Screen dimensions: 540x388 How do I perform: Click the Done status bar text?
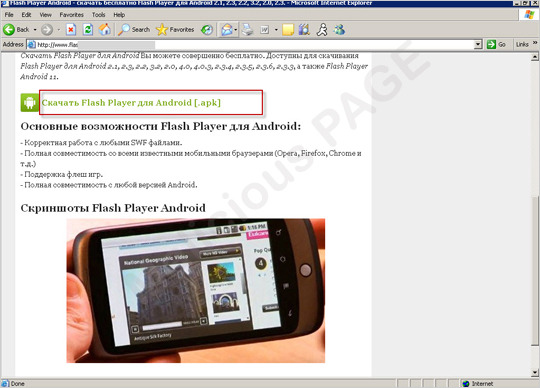pos(17,384)
